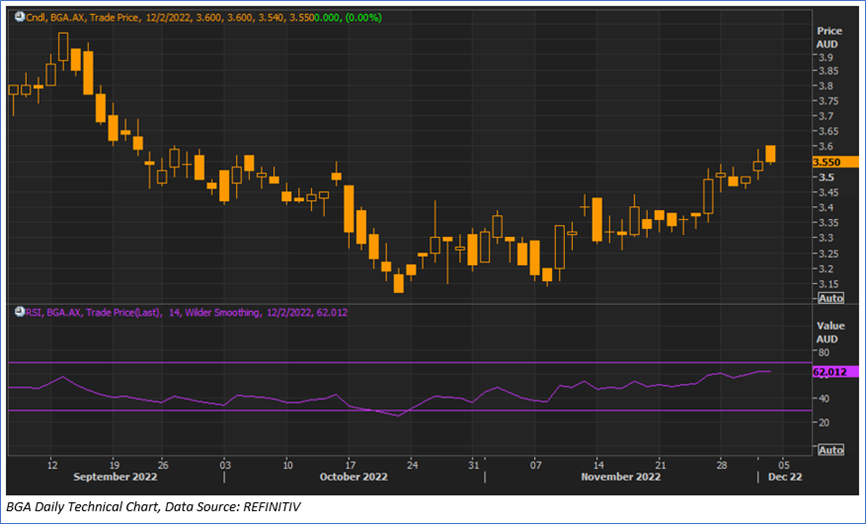Select the magenta 62.012 RSI value tag
Image resolution: width=866 pixels, height=524 pixels.
click(x=835, y=372)
